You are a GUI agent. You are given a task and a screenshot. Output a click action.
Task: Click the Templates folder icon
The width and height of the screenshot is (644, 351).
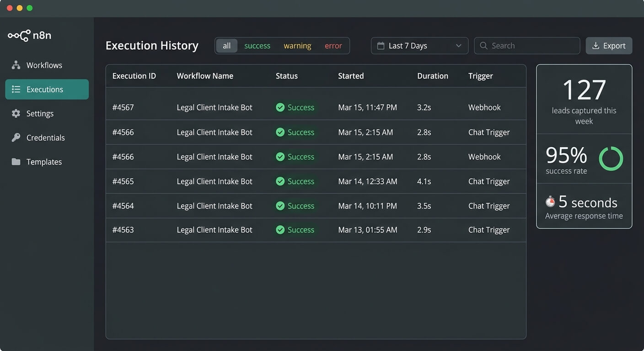16,162
